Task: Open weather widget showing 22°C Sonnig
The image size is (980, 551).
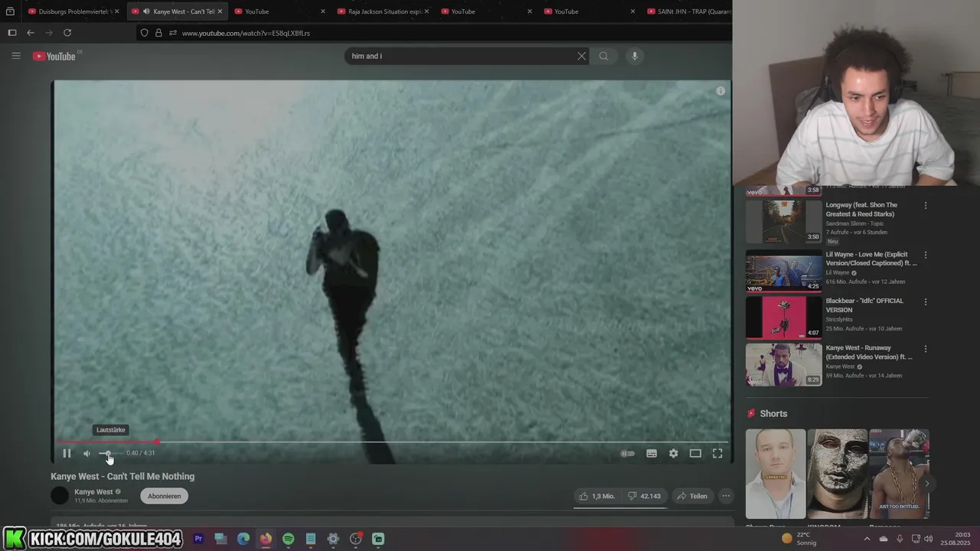Action: pyautogui.click(x=799, y=539)
